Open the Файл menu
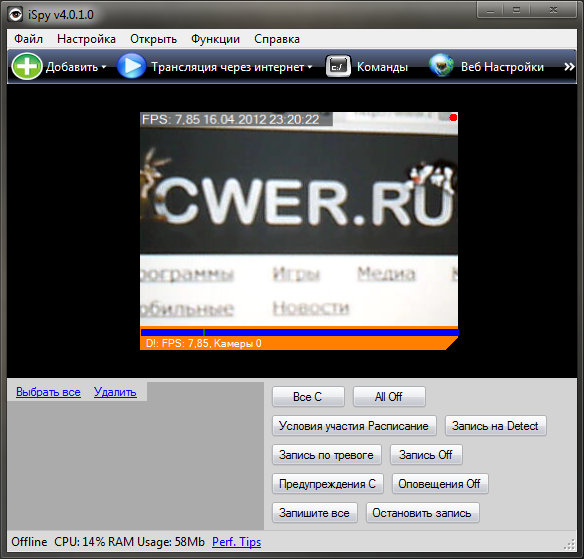 (28, 39)
